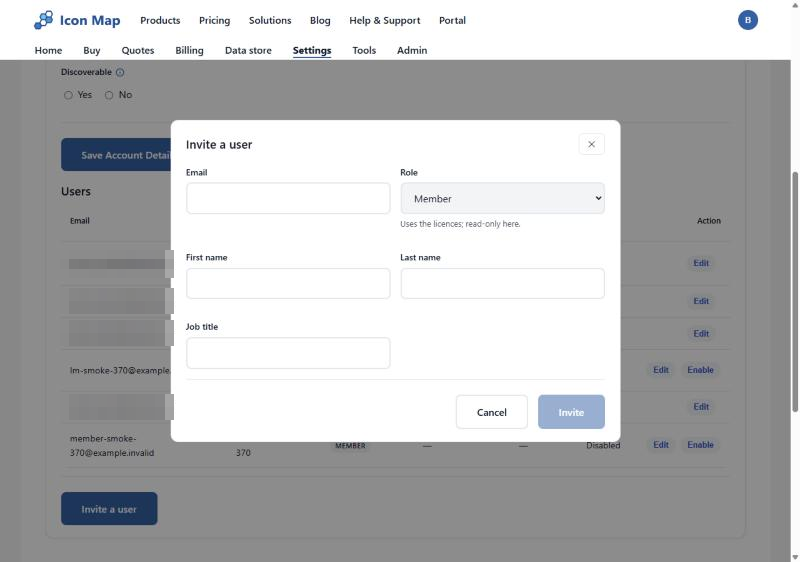Click member-smoke-370@example.invalid email text

pyautogui.click(x=112, y=445)
